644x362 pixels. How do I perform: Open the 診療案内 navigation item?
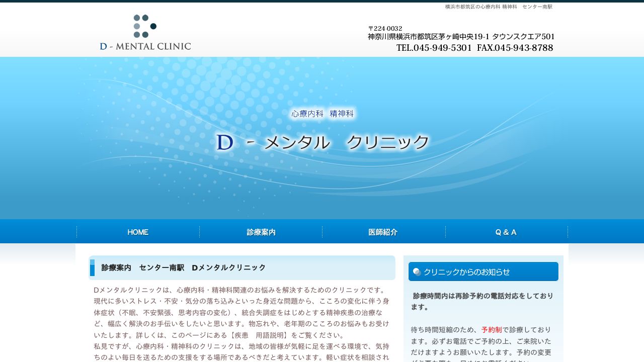pos(261,232)
